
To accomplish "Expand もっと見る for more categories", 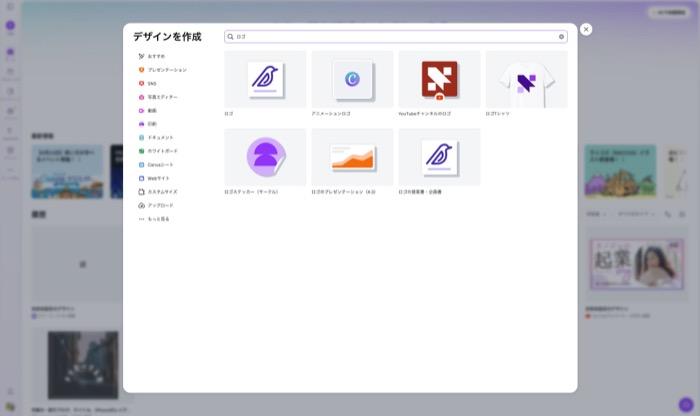I will [154, 219].
